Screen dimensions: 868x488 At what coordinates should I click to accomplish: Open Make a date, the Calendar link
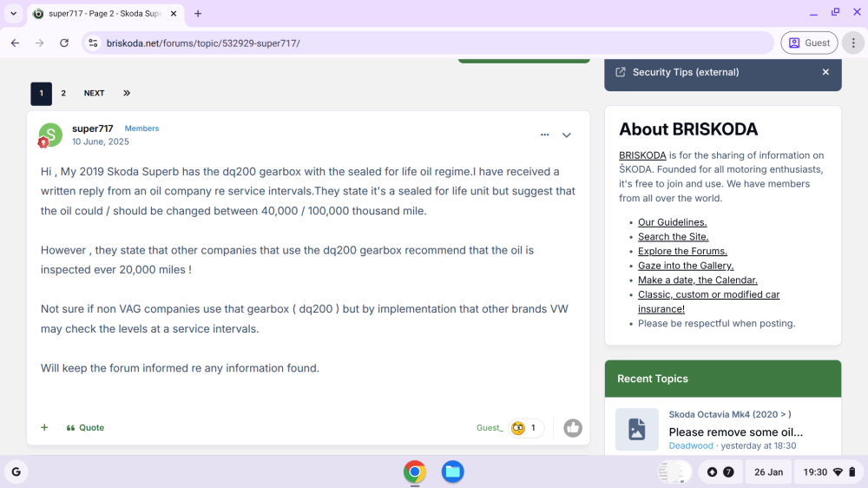(698, 280)
